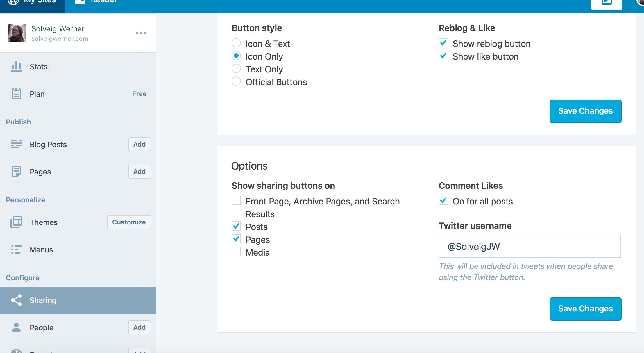
Task: Select the Themes icon under Personalize
Action: (x=16, y=222)
